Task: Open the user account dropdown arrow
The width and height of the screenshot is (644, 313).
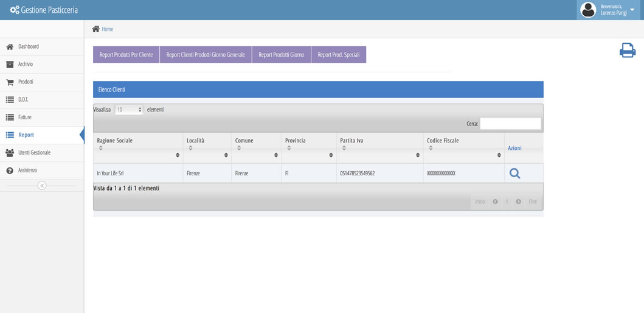Action: tap(632, 10)
